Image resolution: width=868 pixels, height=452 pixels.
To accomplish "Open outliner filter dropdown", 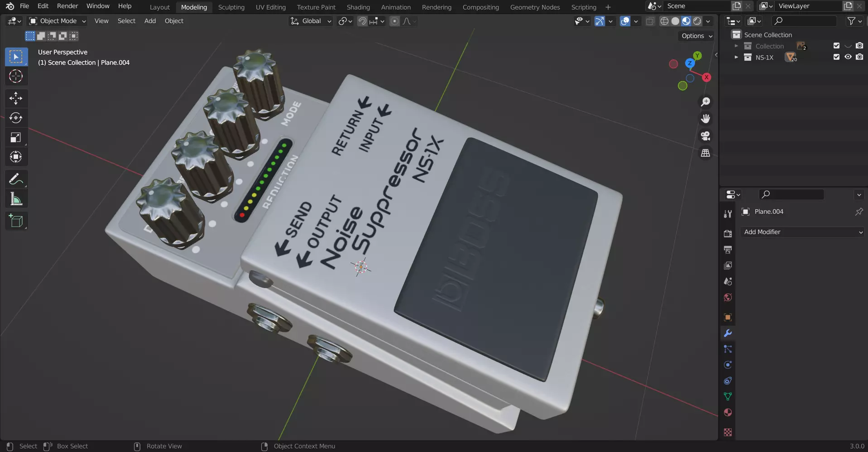I will tap(854, 21).
